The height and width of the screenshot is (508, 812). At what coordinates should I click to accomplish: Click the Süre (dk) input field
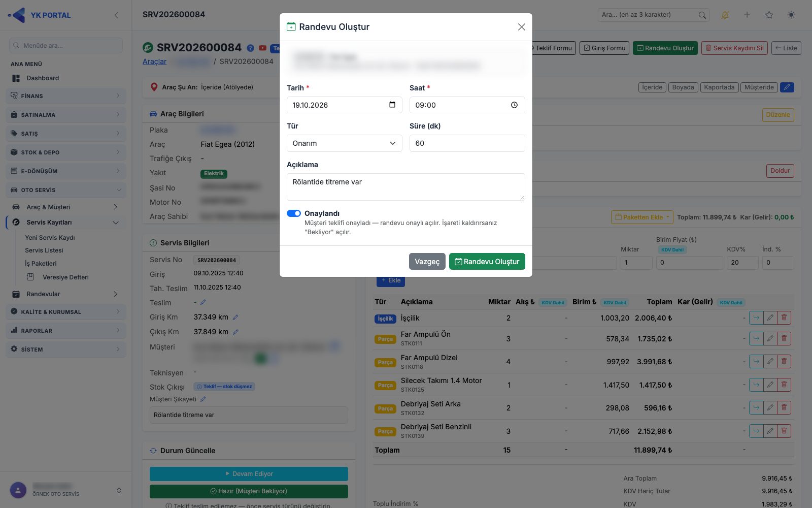[x=467, y=143]
